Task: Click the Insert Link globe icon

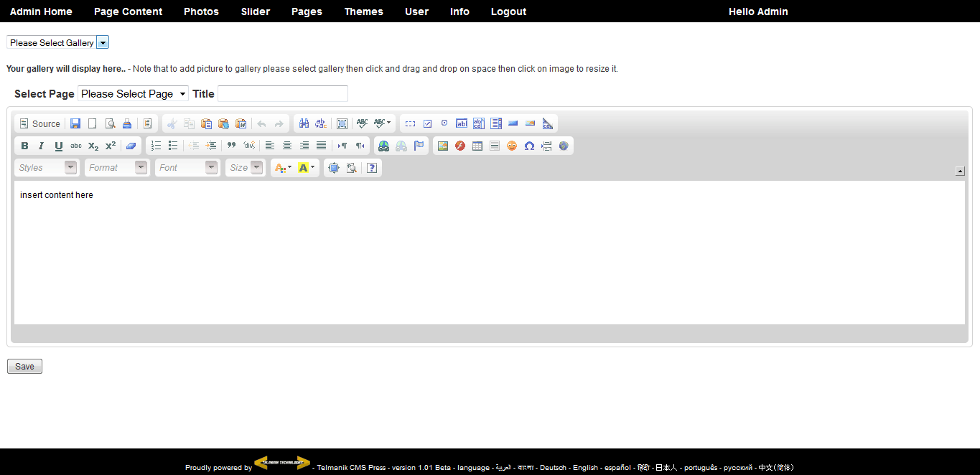Action: [x=384, y=146]
